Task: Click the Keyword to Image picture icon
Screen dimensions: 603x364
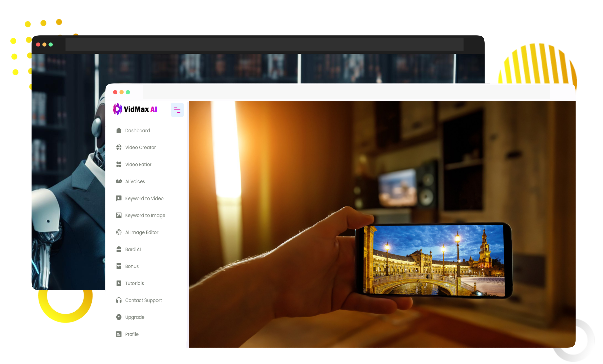Action: click(119, 215)
